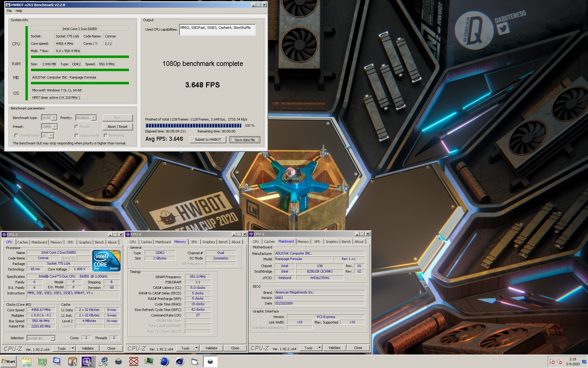588x368 pixels.
Task: Open the Overkill 2x multiplier dropdown
Action: (47, 136)
